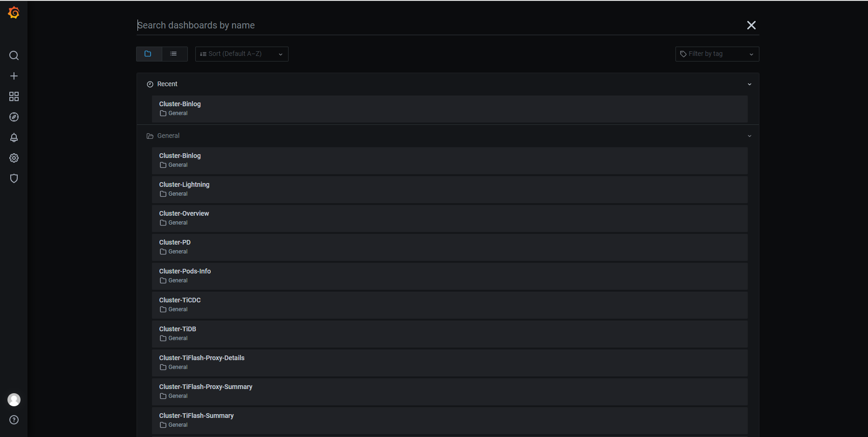Open the Explore compass icon
Viewport: 868px width, 437px height.
(x=14, y=117)
